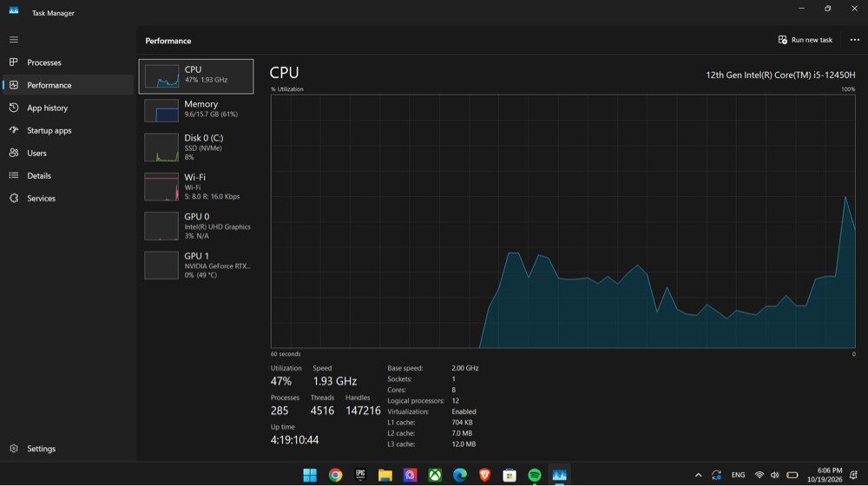Select GPU 0 Intel UHD Graphics
This screenshot has height=486, width=868.
point(196,227)
